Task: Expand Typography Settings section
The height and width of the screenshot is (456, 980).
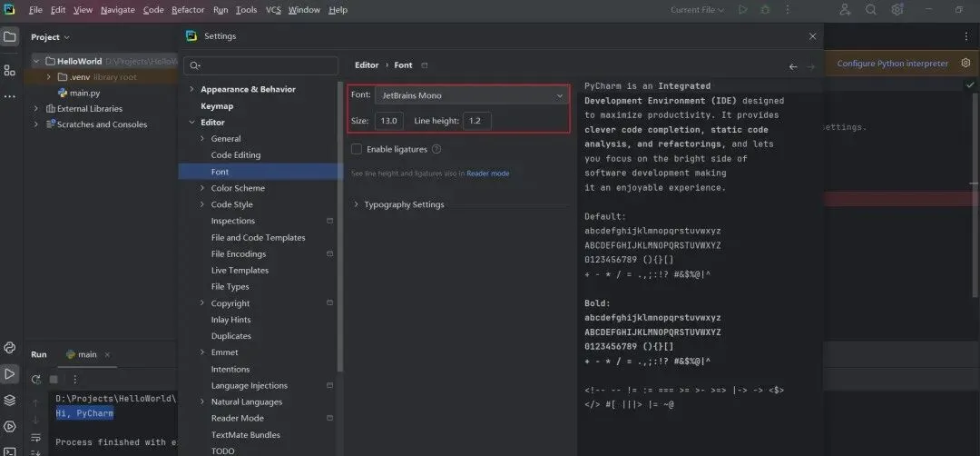Action: pyautogui.click(x=357, y=204)
